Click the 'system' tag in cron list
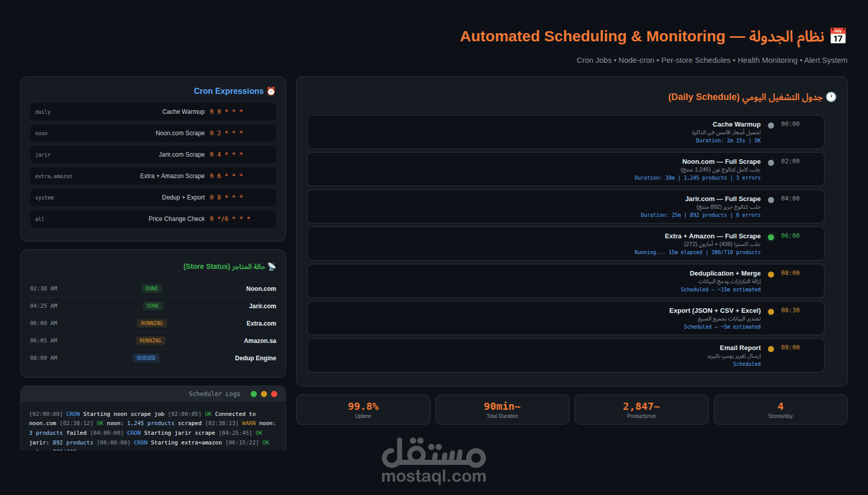 pyautogui.click(x=44, y=198)
